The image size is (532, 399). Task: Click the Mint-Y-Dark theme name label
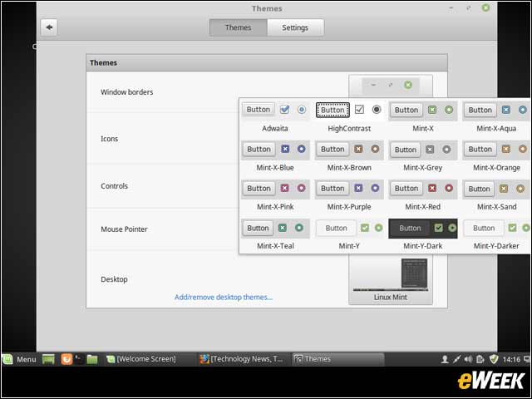pos(423,246)
